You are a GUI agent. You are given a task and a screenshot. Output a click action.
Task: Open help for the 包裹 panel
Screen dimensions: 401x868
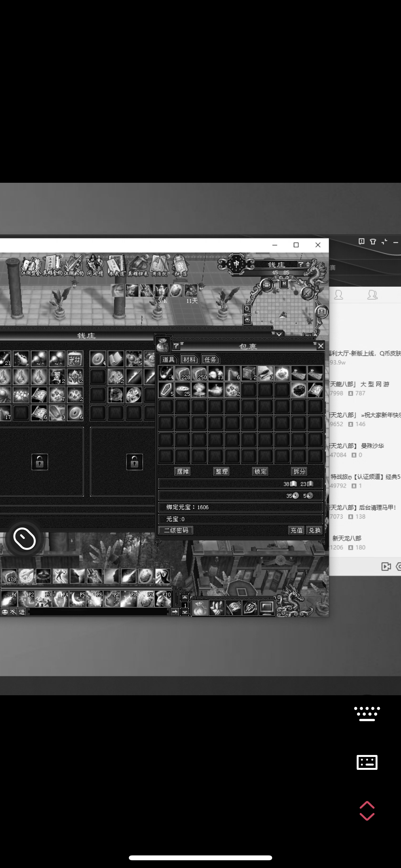click(176, 346)
